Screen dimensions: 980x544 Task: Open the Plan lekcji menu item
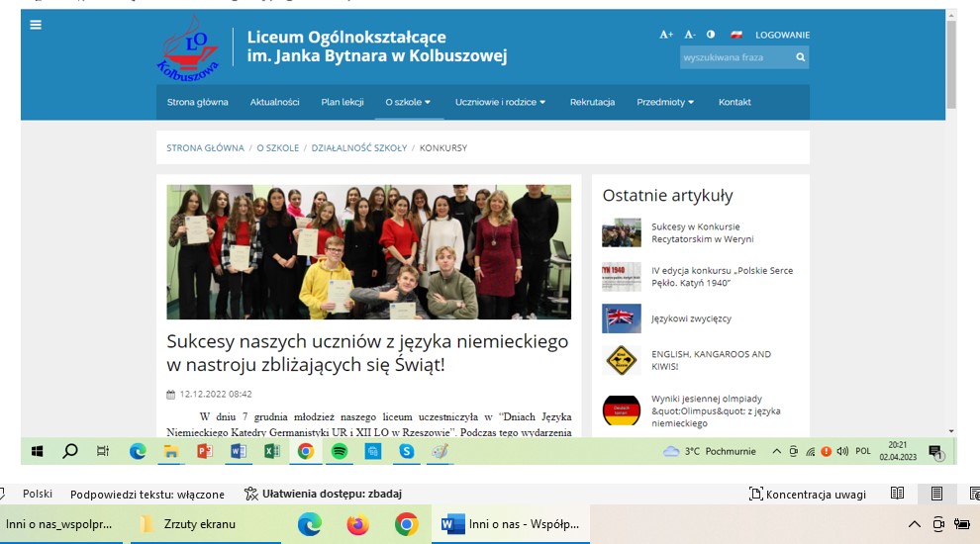(343, 102)
